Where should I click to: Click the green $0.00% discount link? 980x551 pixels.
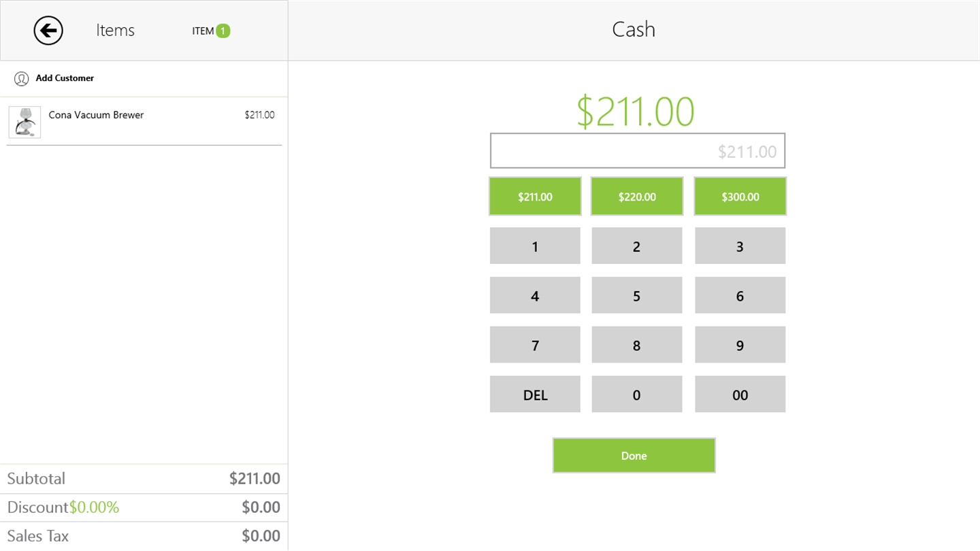point(94,507)
